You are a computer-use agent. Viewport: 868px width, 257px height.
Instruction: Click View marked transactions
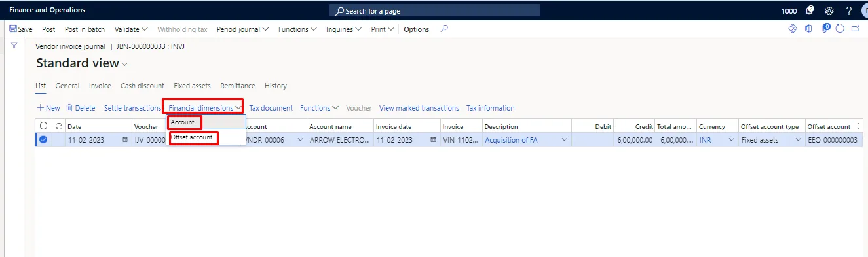[x=419, y=108]
